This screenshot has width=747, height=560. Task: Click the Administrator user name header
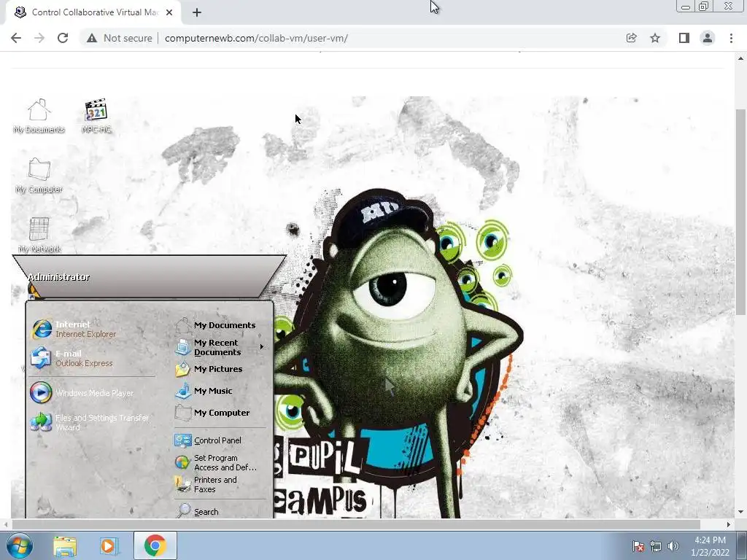click(58, 277)
